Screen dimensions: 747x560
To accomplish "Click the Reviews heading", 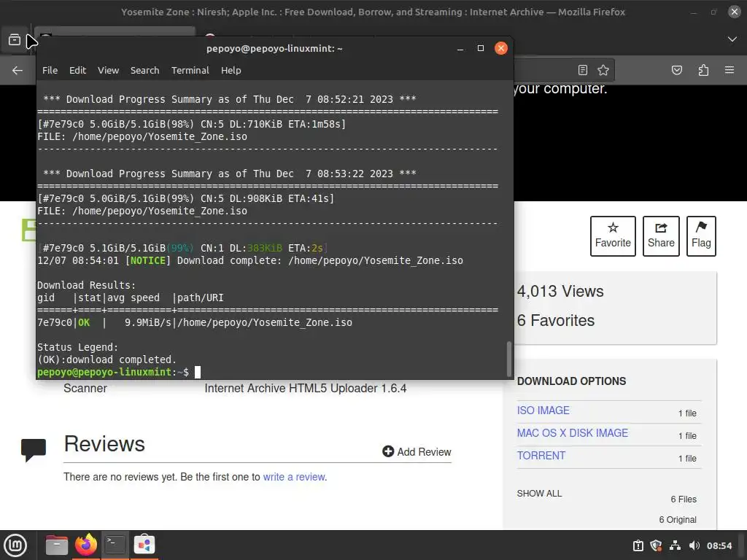I will (x=104, y=444).
